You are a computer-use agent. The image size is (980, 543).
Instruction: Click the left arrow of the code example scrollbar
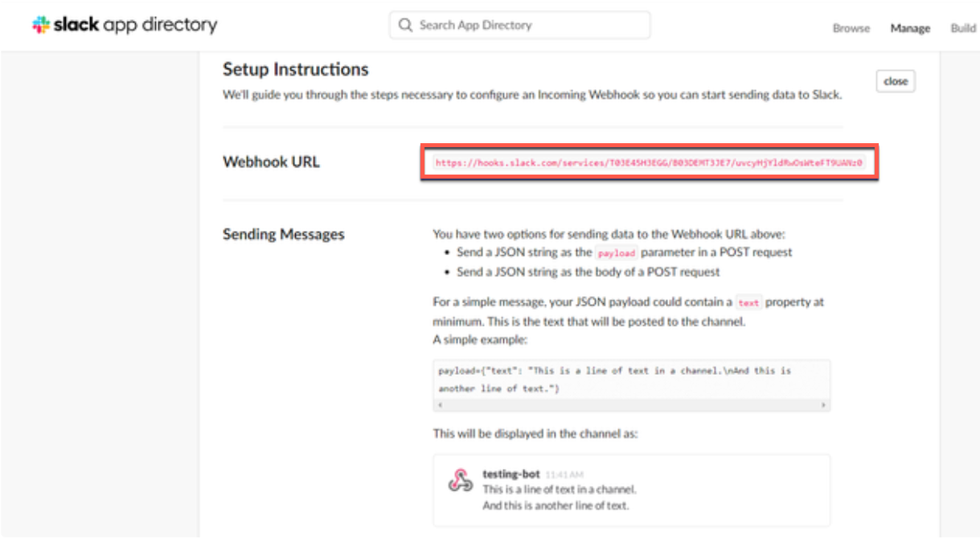click(x=440, y=405)
